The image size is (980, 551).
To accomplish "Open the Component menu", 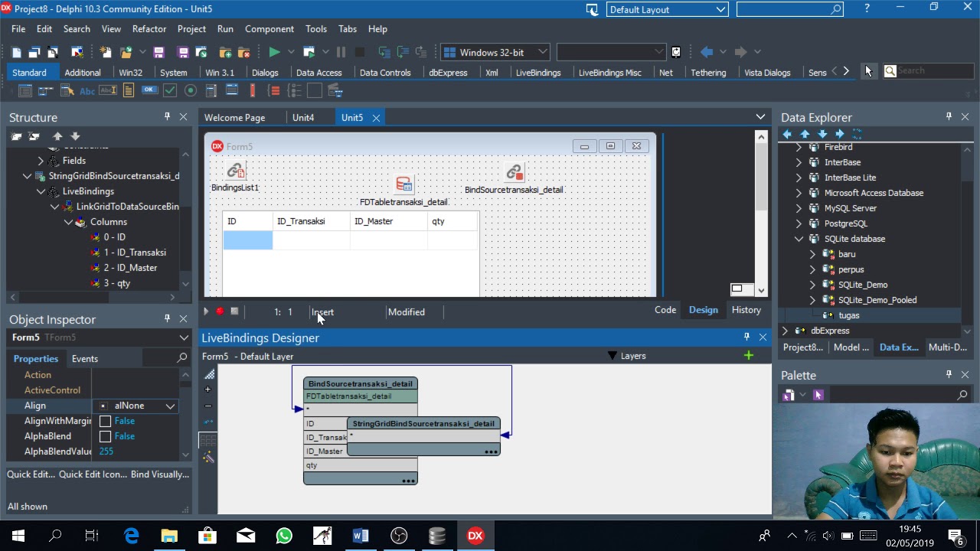I will tap(269, 28).
